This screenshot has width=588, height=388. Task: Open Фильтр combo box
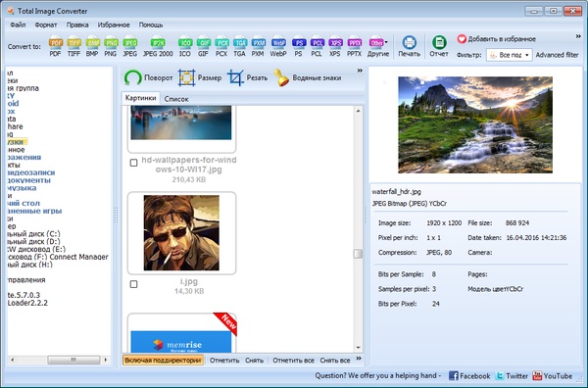(509, 55)
